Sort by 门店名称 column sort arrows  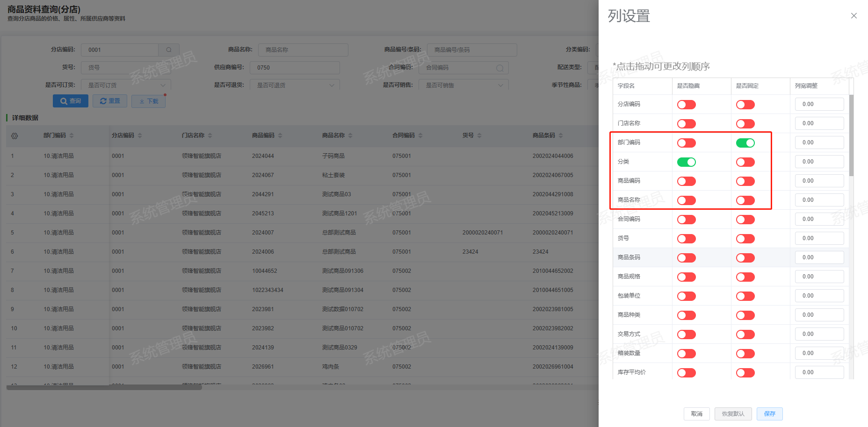[x=210, y=135]
